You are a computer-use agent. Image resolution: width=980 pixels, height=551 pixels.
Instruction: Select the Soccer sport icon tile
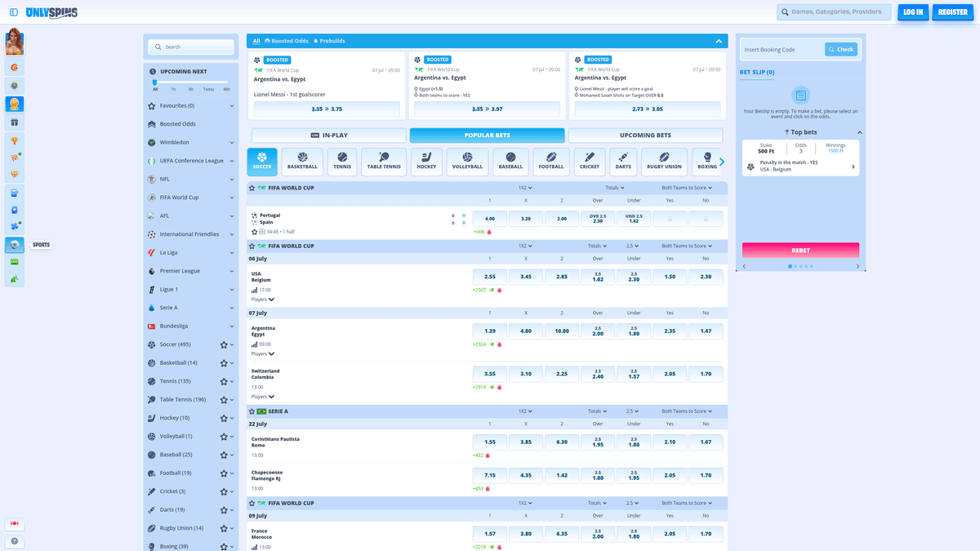pyautogui.click(x=262, y=162)
